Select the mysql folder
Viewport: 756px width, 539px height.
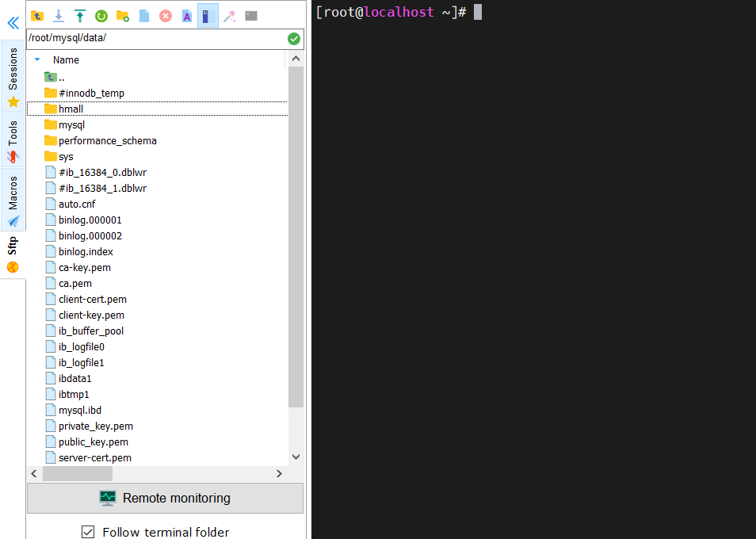pyautogui.click(x=65, y=125)
